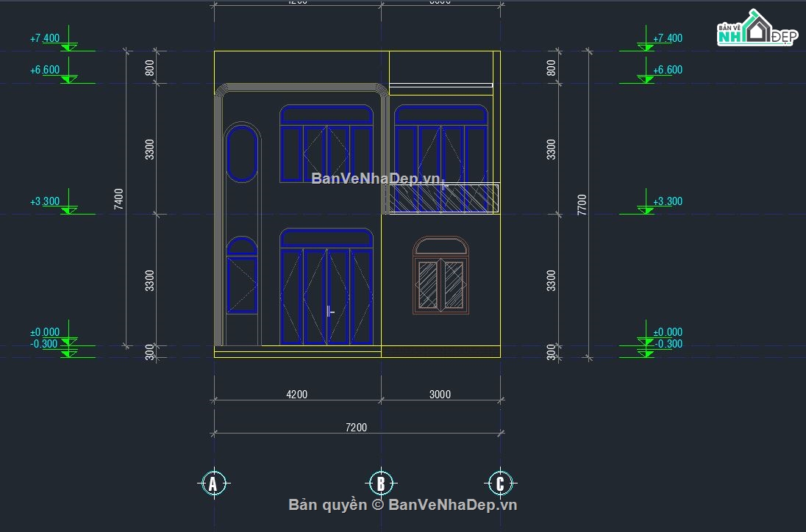Expand the hatched balcony railing detail
806x532 pixels.
click(x=445, y=198)
